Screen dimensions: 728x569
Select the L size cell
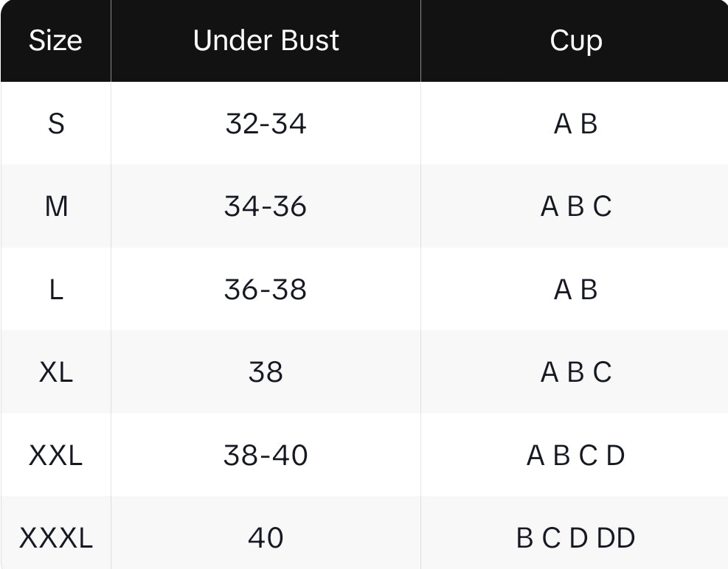[x=56, y=290]
